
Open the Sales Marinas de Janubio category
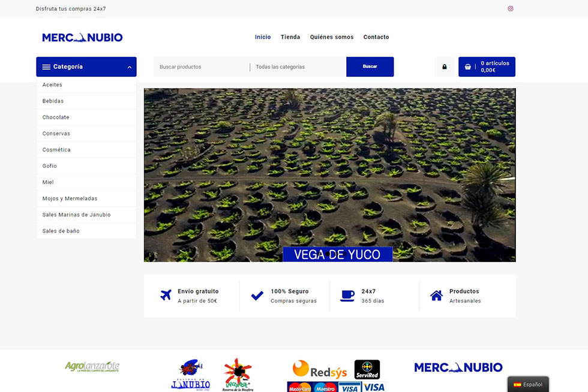coord(76,215)
